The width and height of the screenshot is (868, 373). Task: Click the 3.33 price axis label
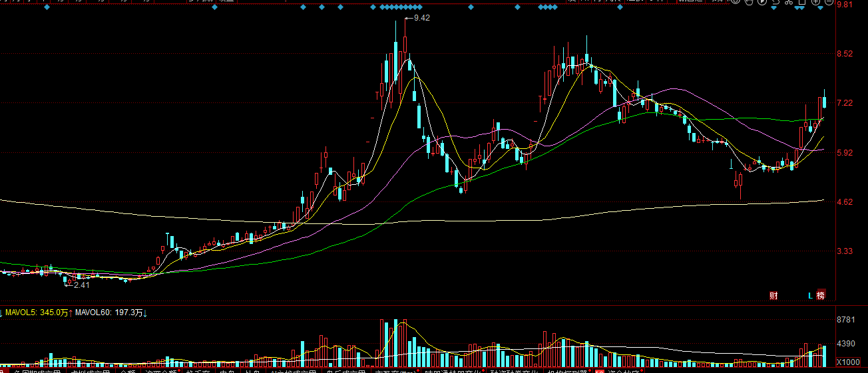click(845, 251)
